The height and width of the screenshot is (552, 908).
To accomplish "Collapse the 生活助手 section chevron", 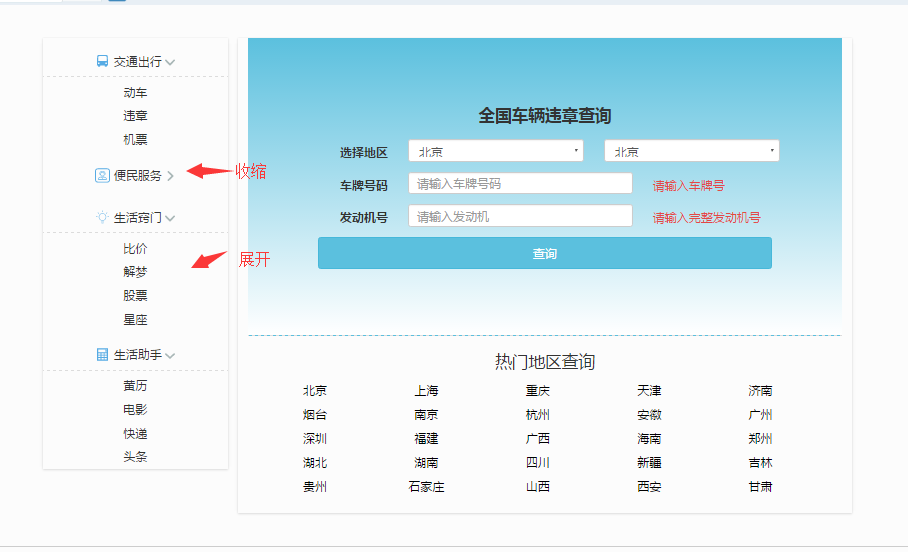I will [170, 355].
